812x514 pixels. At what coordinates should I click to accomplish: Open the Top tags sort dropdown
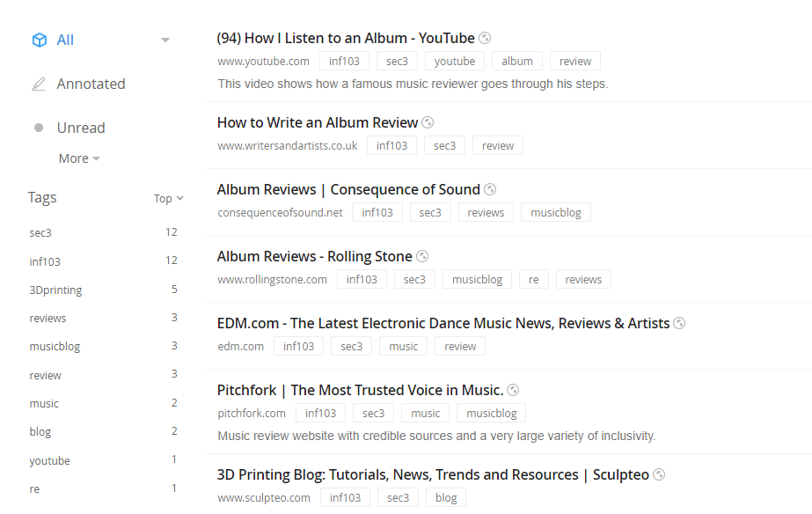point(168,198)
